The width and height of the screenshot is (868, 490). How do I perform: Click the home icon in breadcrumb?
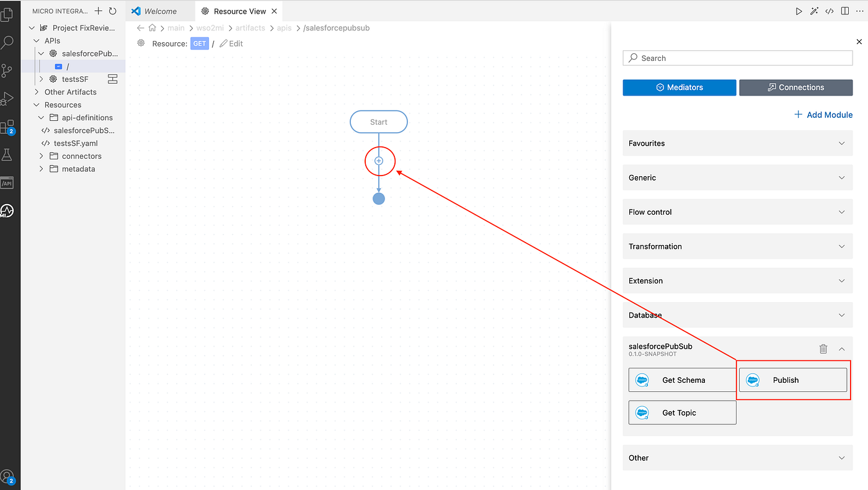coord(153,28)
